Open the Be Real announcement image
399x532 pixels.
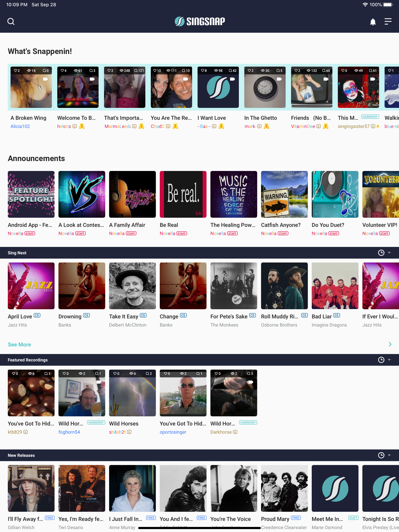tap(183, 194)
